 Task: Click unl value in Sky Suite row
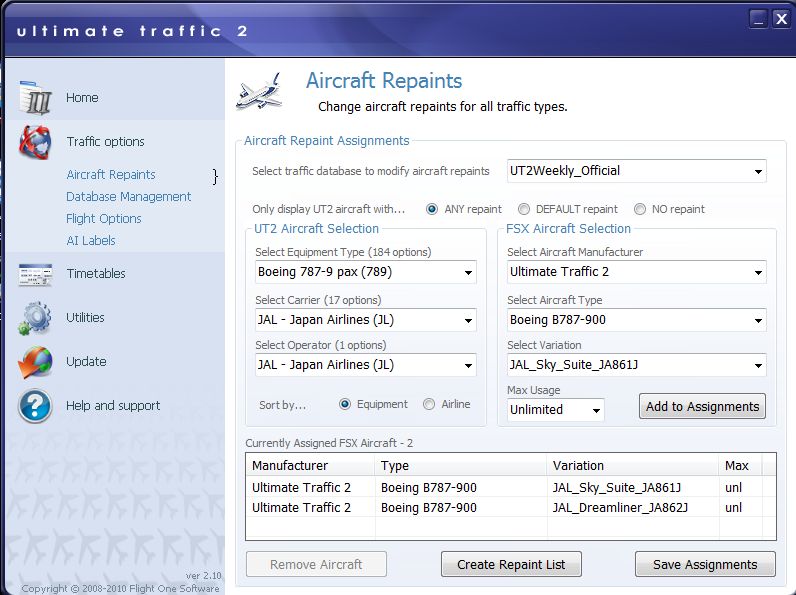tap(734, 488)
